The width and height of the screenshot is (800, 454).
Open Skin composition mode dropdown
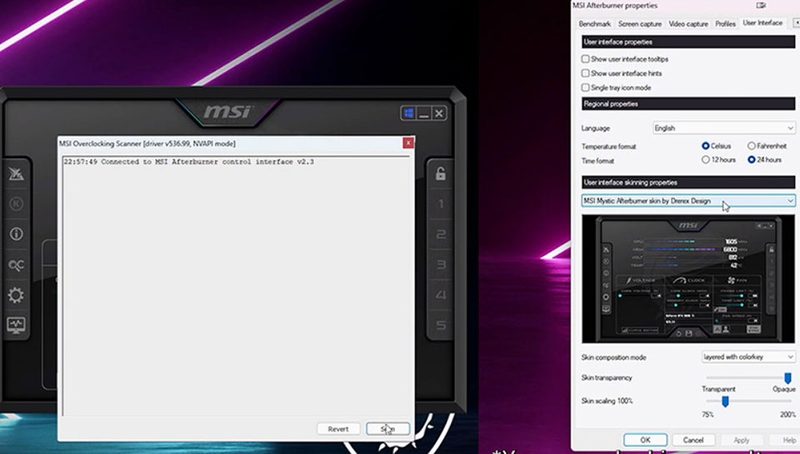pyautogui.click(x=747, y=357)
